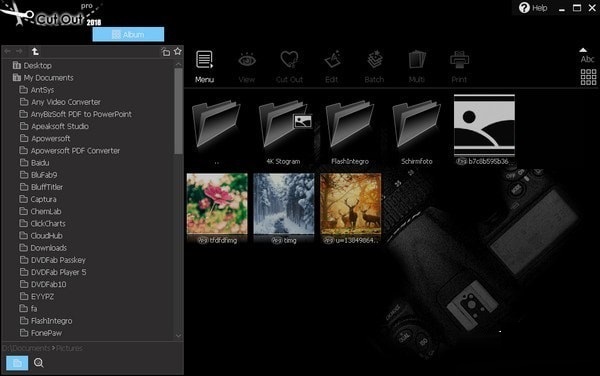Go forward with the right arrow

(19, 51)
